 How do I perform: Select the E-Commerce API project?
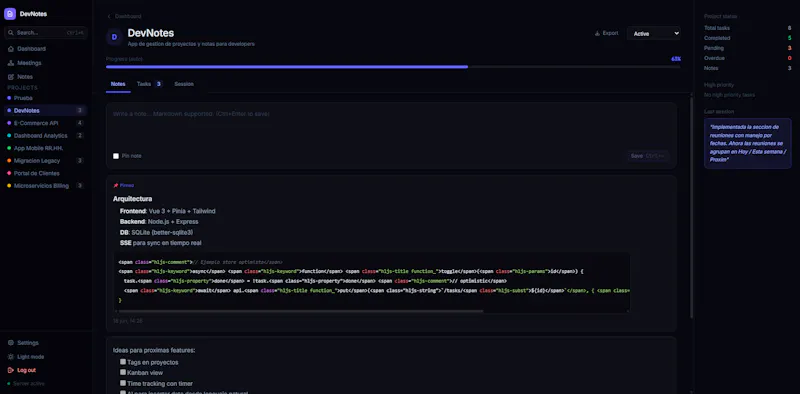pyautogui.click(x=45, y=123)
